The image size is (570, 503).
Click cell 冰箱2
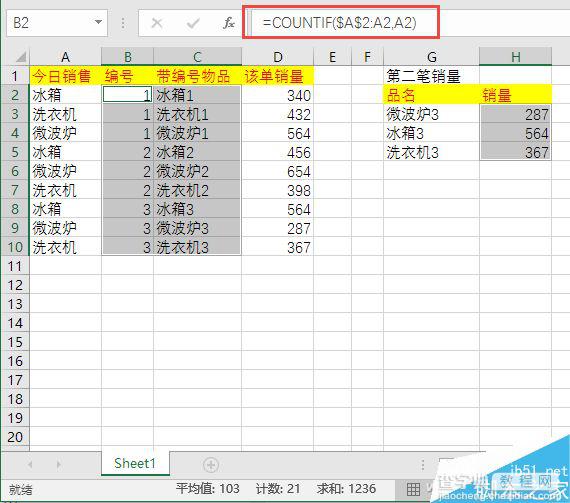tap(197, 152)
